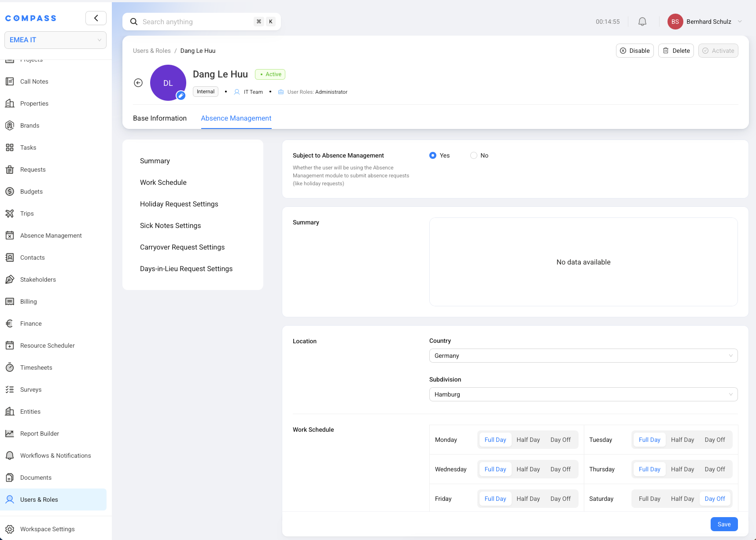Image resolution: width=756 pixels, height=540 pixels.
Task: Click the IT Team label
Action: point(253,92)
